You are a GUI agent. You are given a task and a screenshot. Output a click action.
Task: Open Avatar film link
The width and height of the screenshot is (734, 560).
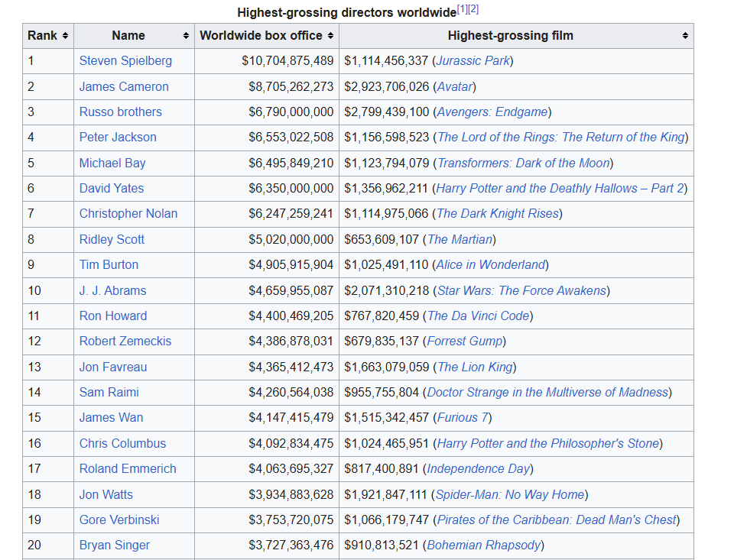(454, 86)
